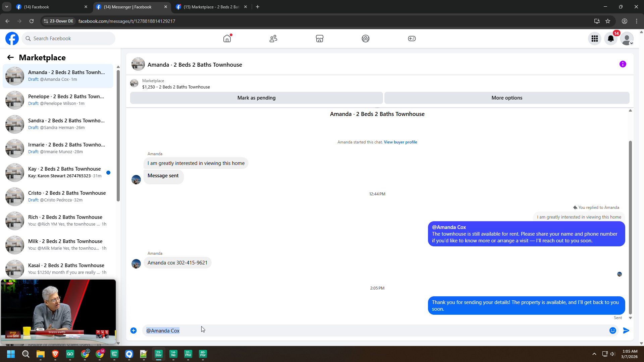
Task: Click the chat message vertical scrollbar
Action: point(630,228)
